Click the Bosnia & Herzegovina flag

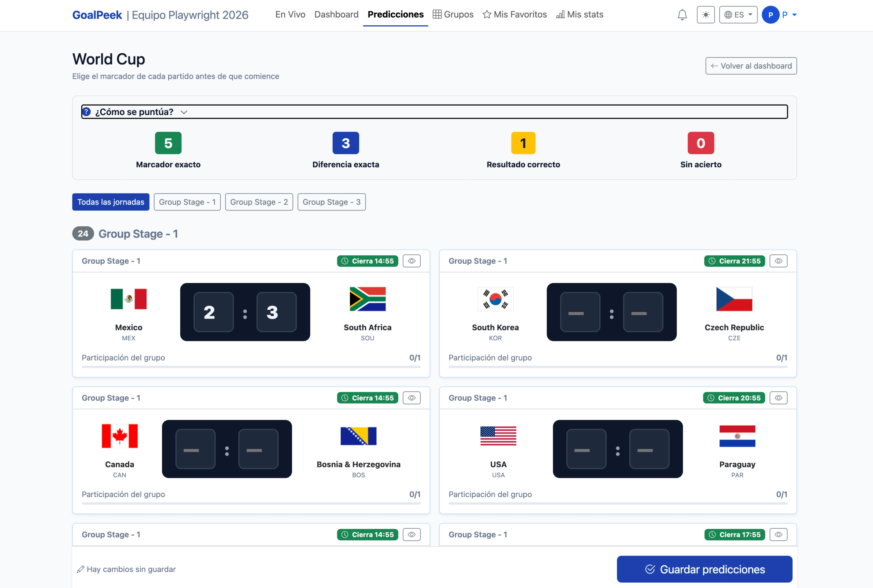click(x=358, y=436)
